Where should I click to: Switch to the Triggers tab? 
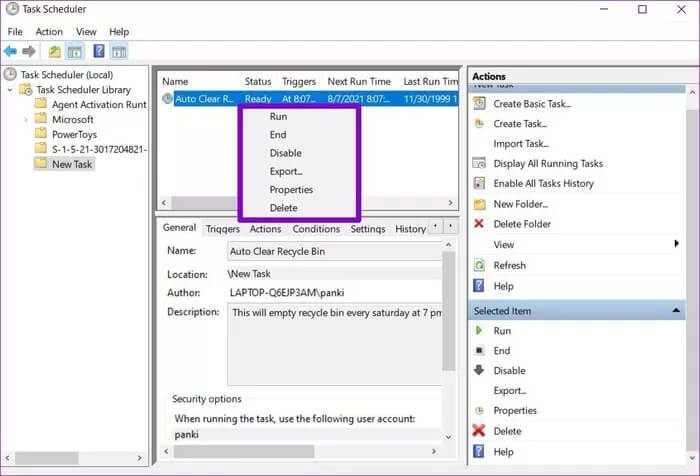pyautogui.click(x=223, y=229)
